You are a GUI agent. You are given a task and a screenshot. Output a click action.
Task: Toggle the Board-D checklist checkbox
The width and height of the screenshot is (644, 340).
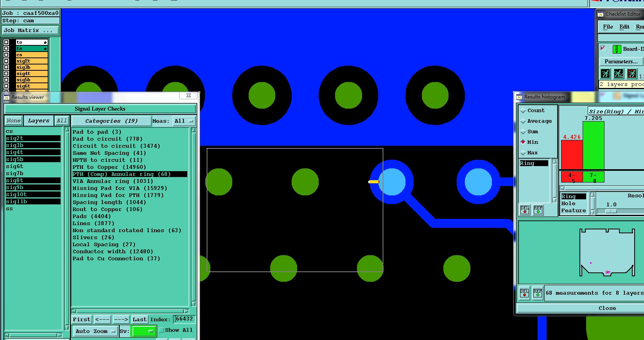point(603,48)
